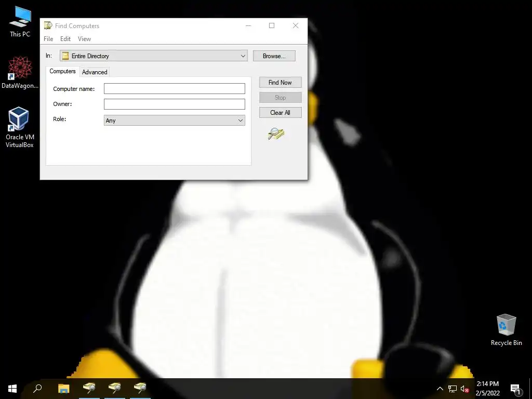Open the notification center icon
Screen dimensions: 532x399
[515, 389]
